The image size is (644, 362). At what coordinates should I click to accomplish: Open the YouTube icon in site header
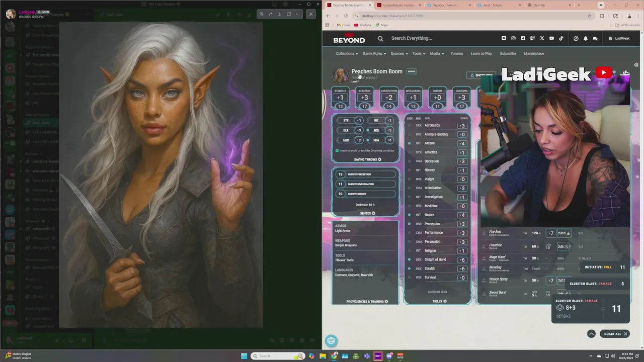[x=551, y=38]
